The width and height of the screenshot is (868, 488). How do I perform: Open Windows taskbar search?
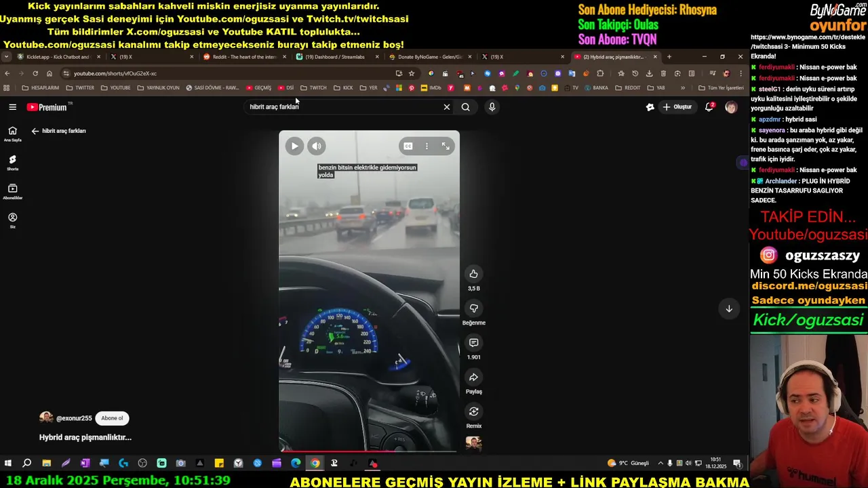(x=27, y=464)
